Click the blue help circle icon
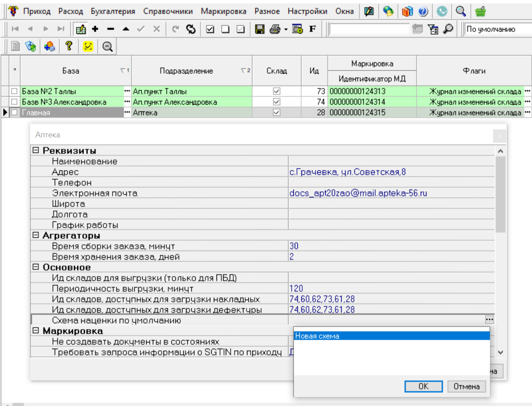The height and width of the screenshot is (406, 532). pyautogui.click(x=423, y=11)
